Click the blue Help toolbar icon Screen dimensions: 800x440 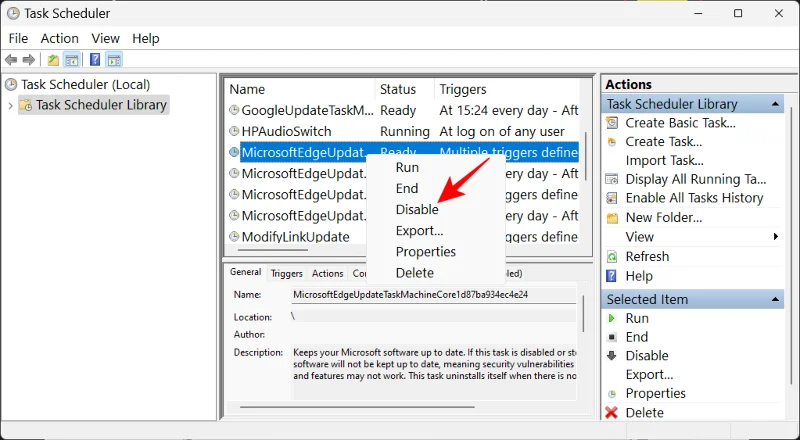click(x=95, y=60)
